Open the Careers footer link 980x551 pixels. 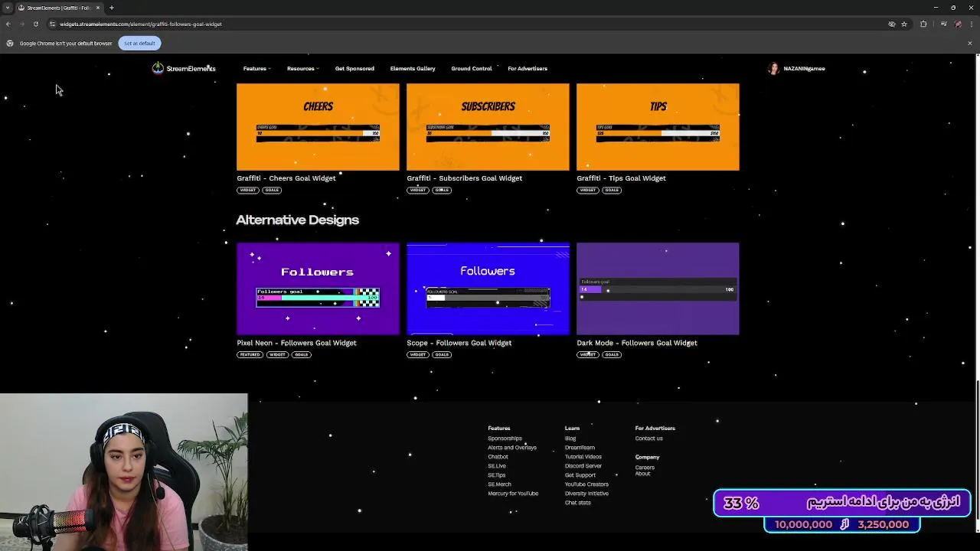click(x=645, y=468)
